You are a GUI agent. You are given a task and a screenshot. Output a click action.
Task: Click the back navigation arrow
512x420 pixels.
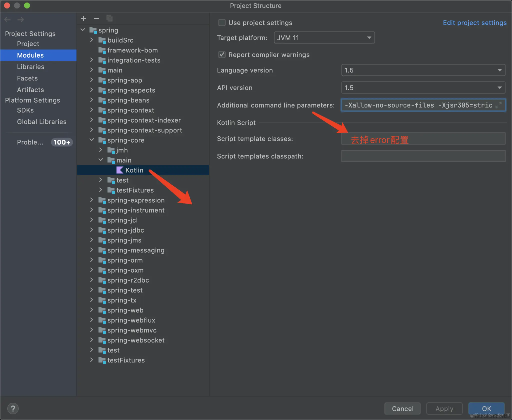click(7, 19)
